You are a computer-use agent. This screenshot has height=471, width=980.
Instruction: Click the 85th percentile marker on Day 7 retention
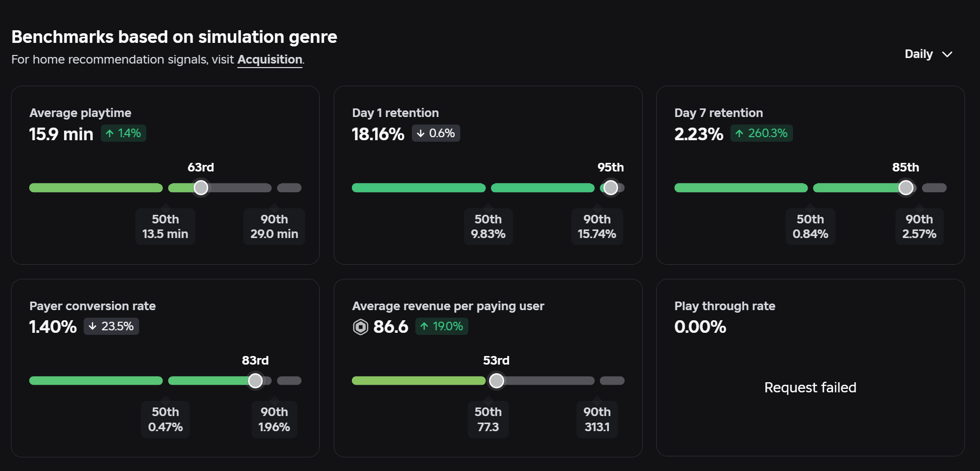click(x=906, y=188)
